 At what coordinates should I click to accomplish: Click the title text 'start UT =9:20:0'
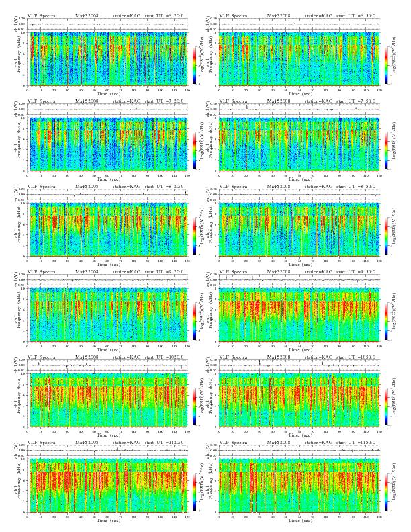coord(164,272)
